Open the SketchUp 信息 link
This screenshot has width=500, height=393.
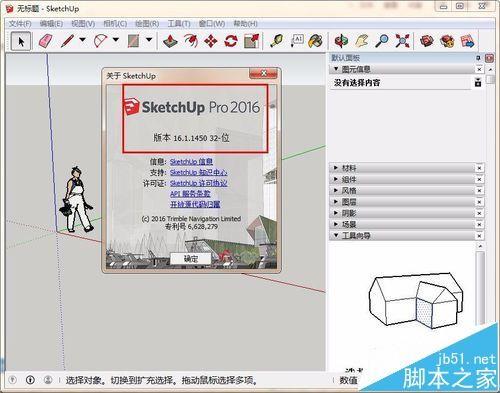191,162
